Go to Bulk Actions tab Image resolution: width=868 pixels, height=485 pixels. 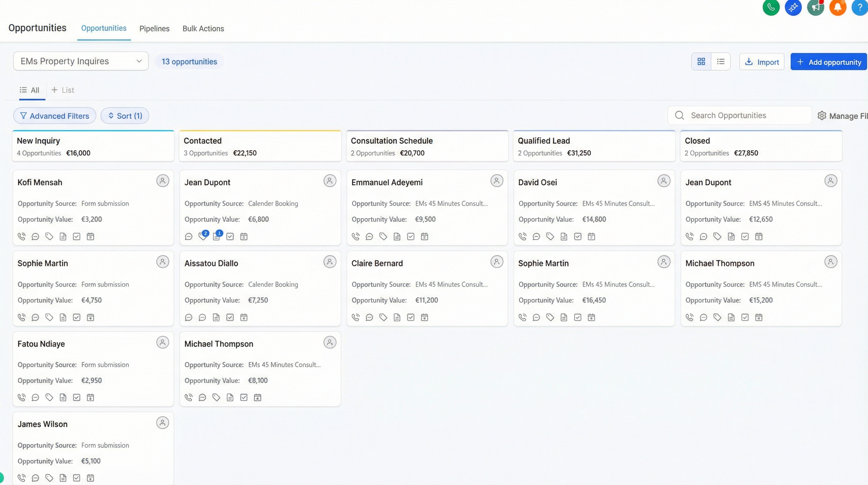tap(203, 28)
